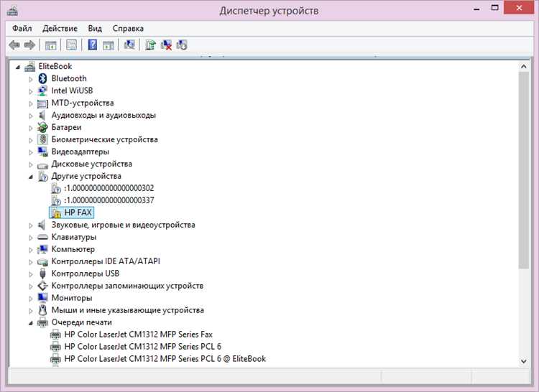Click the Uninstall device red-X icon
Image resolution: width=539 pixels, height=392 pixels.
[167, 45]
